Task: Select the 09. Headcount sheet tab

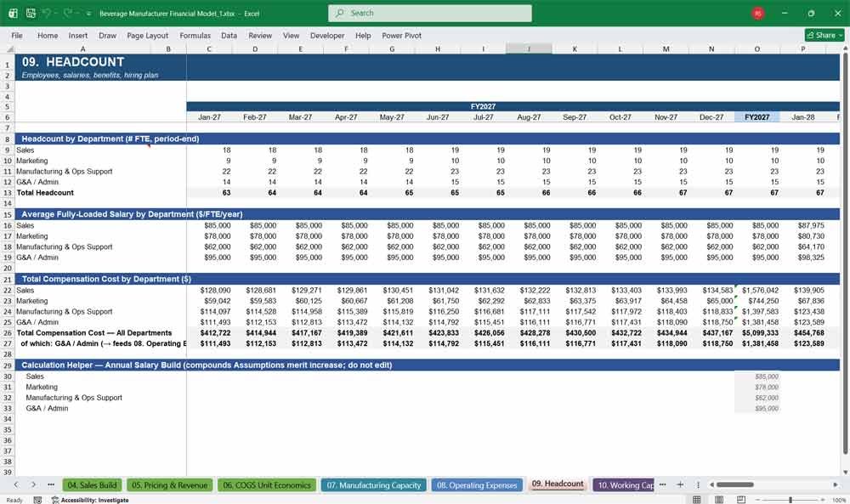Action: pyautogui.click(x=558, y=484)
